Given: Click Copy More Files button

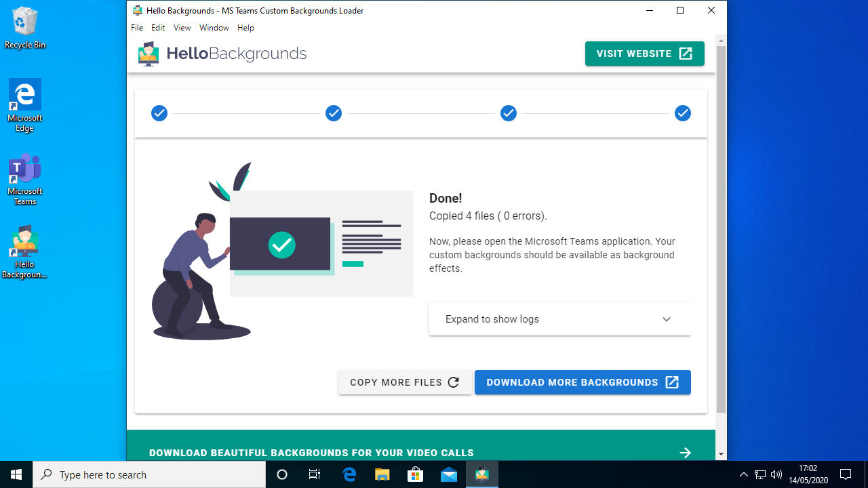Looking at the screenshot, I should [405, 382].
